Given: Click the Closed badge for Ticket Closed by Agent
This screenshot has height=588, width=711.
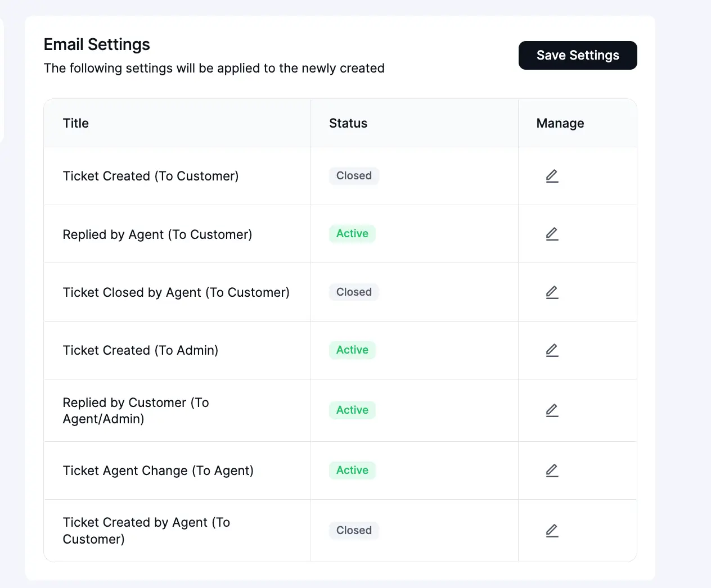Looking at the screenshot, I should point(353,292).
